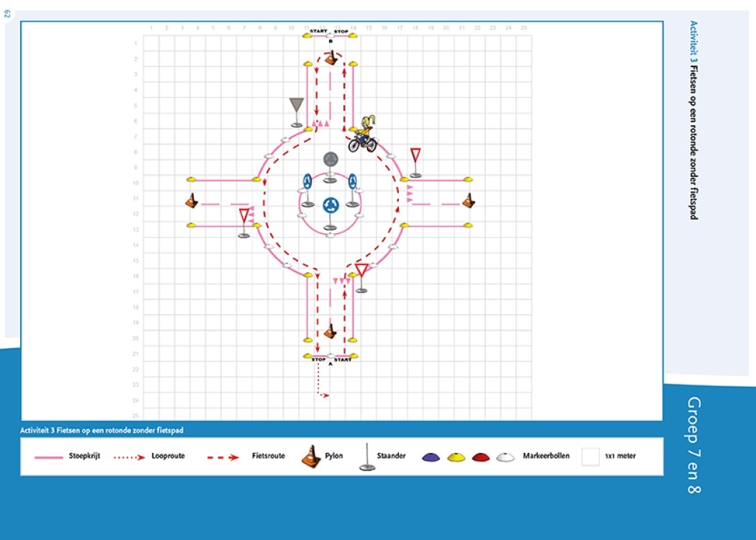Screen dimensions: 756x540
Task: Click the START label at the bottom road
Action: (342, 360)
